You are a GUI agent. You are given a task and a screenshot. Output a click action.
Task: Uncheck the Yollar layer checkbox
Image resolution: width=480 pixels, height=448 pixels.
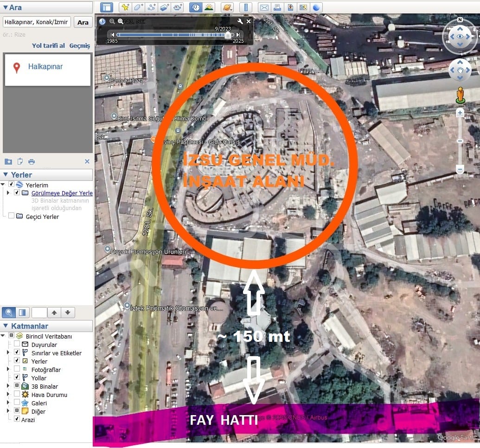(17, 378)
